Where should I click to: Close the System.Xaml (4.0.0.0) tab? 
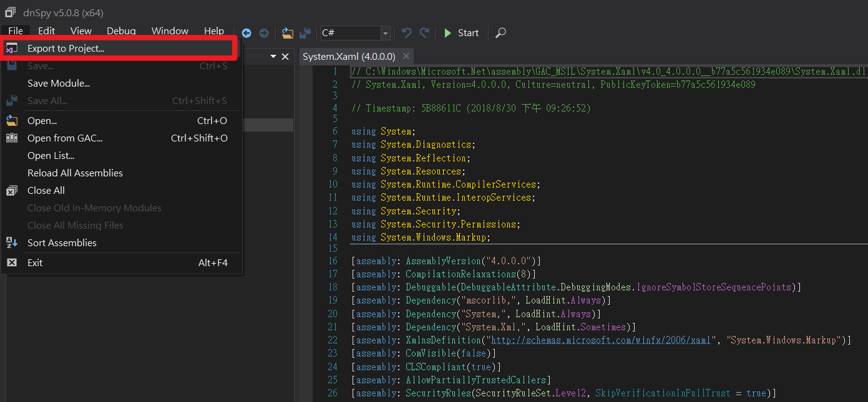tap(406, 57)
